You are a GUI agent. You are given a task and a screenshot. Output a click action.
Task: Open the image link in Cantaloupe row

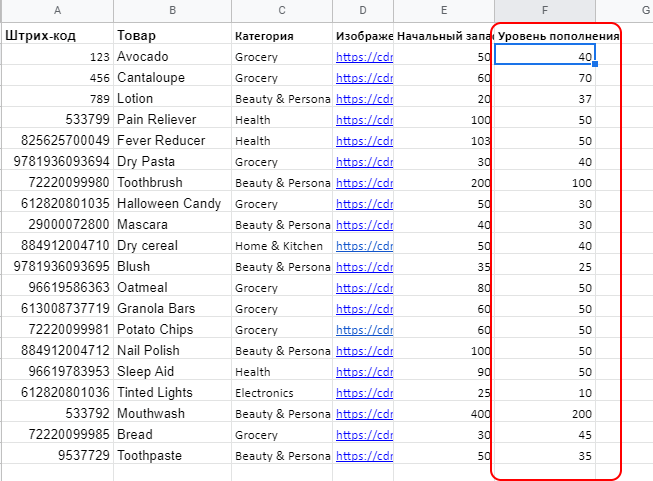pos(364,78)
